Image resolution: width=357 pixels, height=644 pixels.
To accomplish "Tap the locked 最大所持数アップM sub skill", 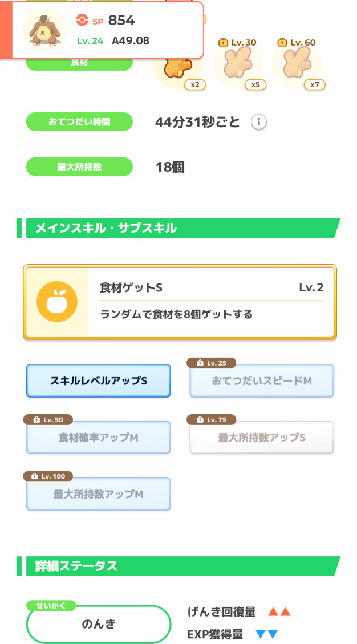I will (x=98, y=494).
